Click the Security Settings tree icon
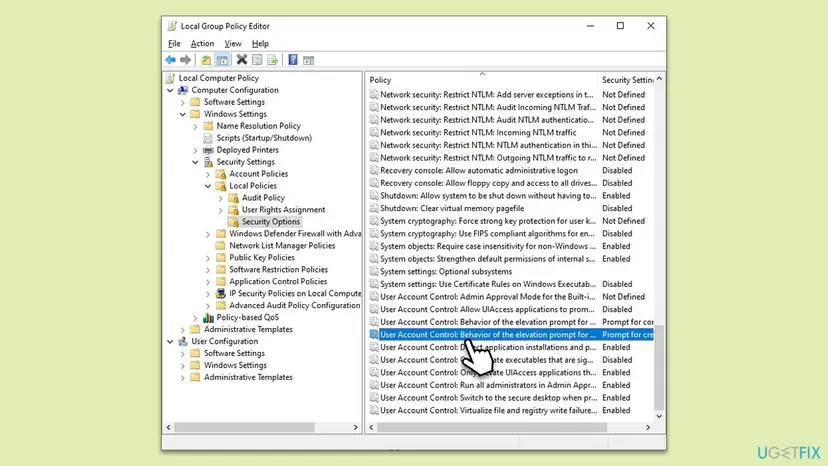 pos(208,162)
